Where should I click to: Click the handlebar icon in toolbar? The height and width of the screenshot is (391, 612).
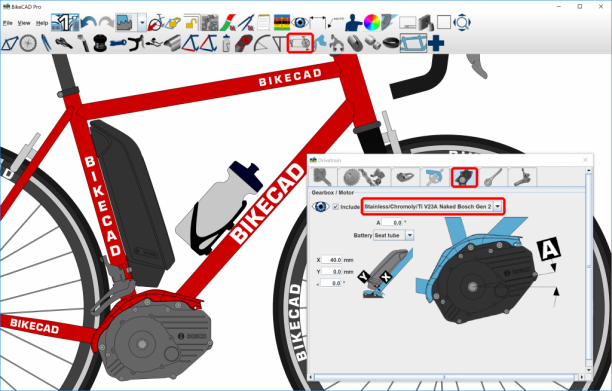click(x=135, y=43)
